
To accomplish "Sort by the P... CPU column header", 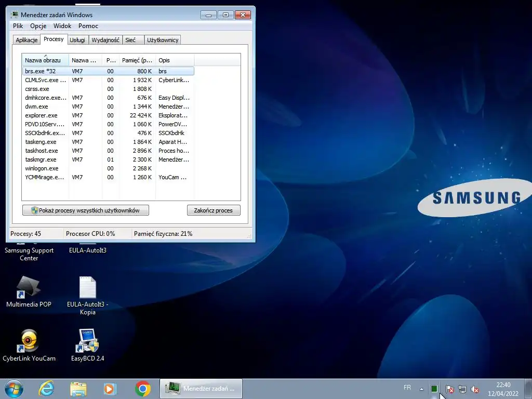I will 111,60.
